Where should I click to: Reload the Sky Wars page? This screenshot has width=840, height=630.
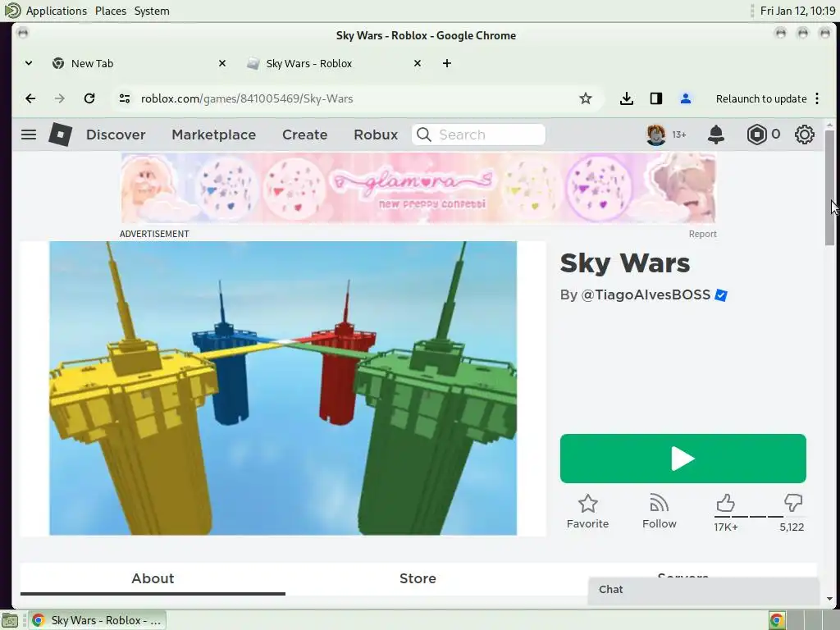[89, 98]
